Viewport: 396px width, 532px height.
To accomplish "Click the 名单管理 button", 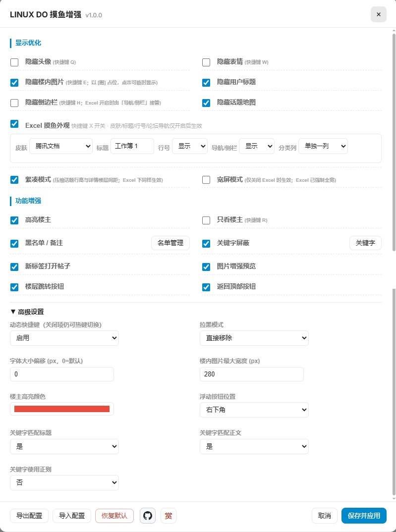I will pos(170,243).
